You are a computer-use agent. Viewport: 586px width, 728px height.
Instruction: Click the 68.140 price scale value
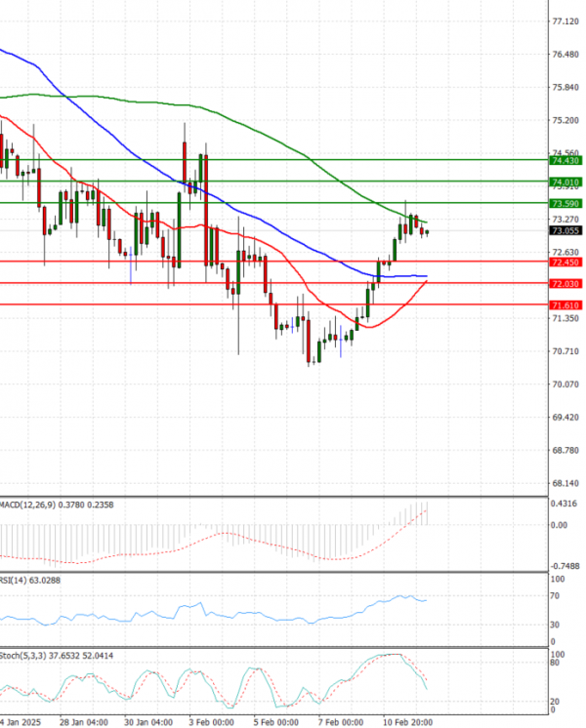point(565,483)
